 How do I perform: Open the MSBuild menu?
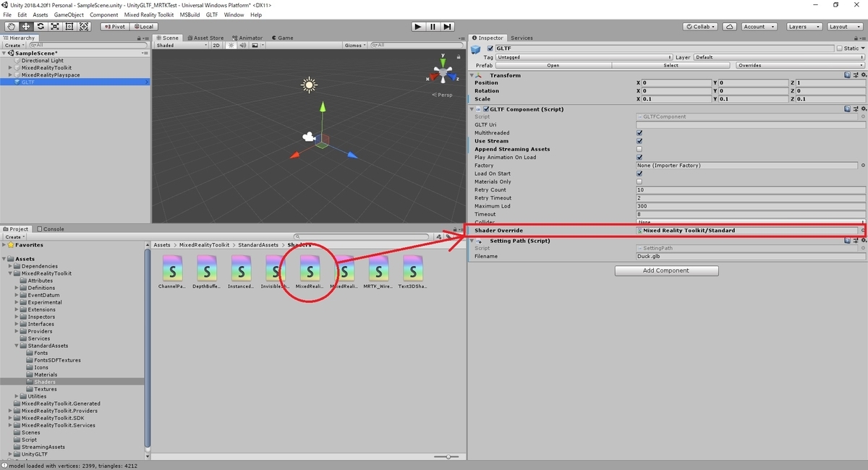tap(190, 14)
